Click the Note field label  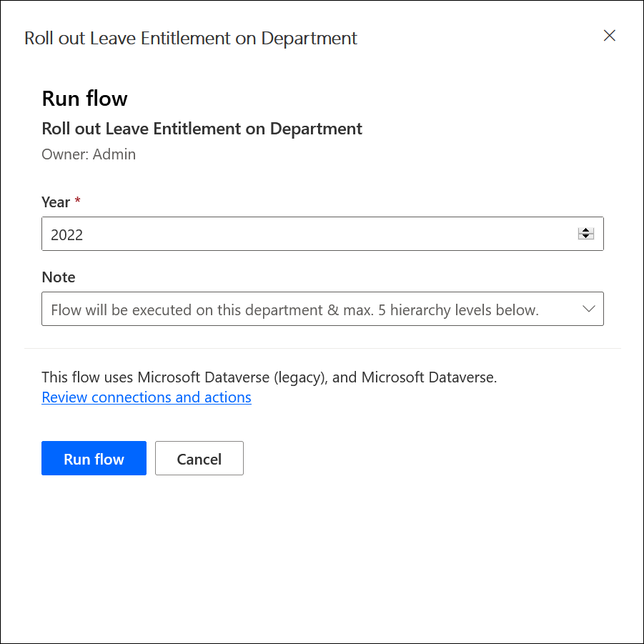(x=59, y=277)
